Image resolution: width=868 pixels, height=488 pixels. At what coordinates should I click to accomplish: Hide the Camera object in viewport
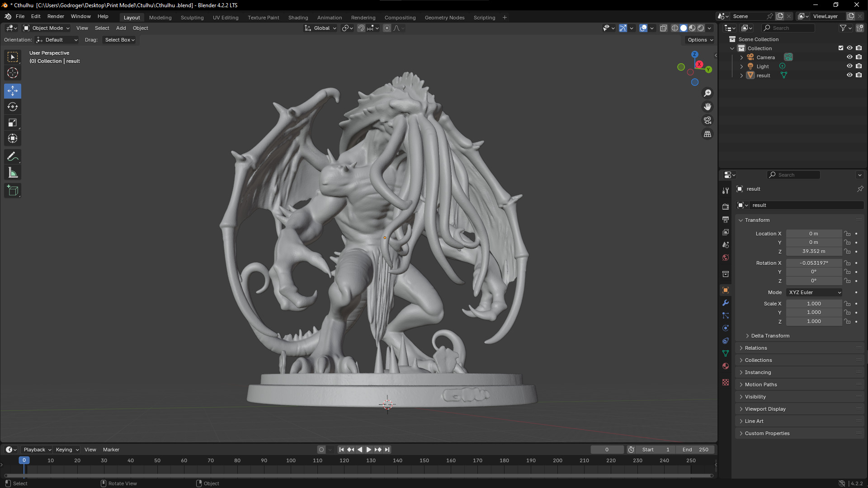click(849, 57)
